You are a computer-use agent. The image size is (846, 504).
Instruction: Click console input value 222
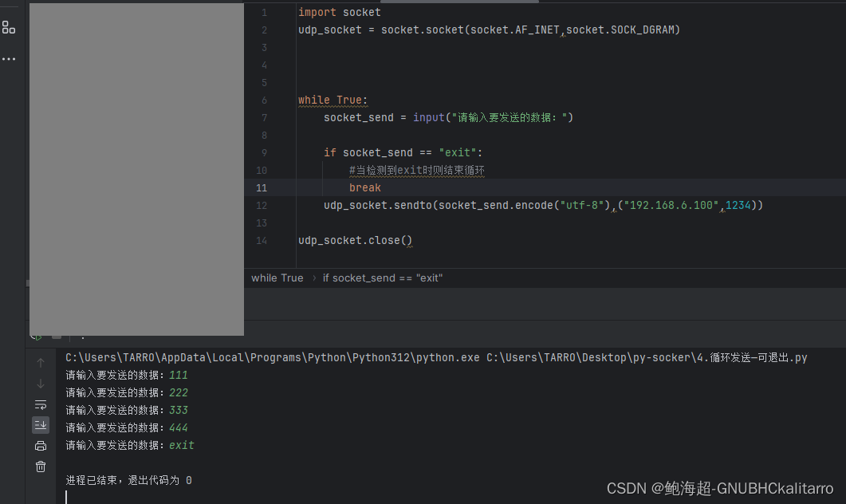coord(178,393)
